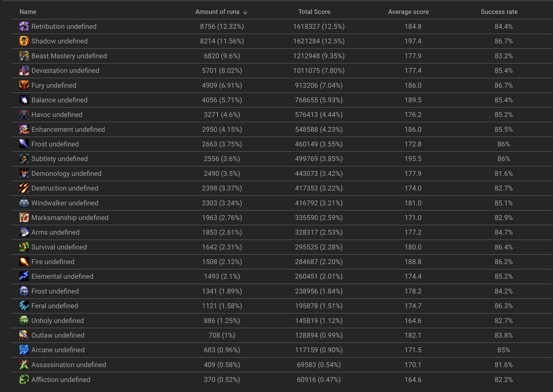
Task: Click the Beast Mastery spec icon
Action: click(x=24, y=56)
